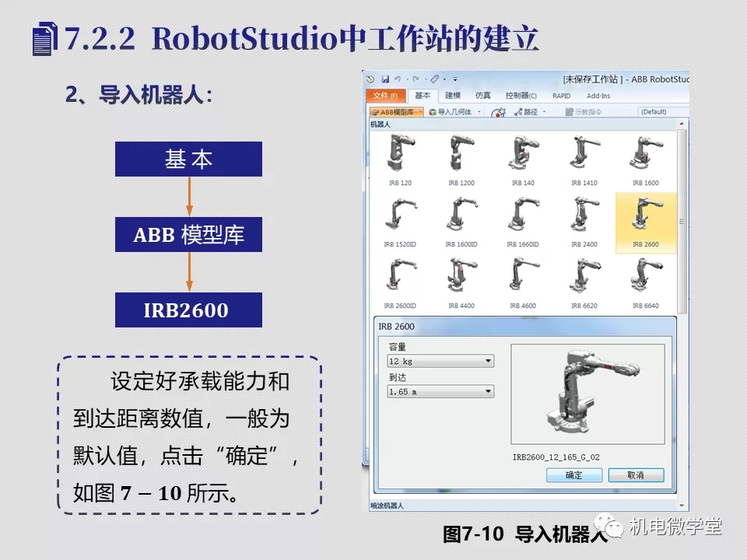Select the IRB 1410 robot thumbnail
The width and height of the screenshot is (747, 560).
[584, 159]
